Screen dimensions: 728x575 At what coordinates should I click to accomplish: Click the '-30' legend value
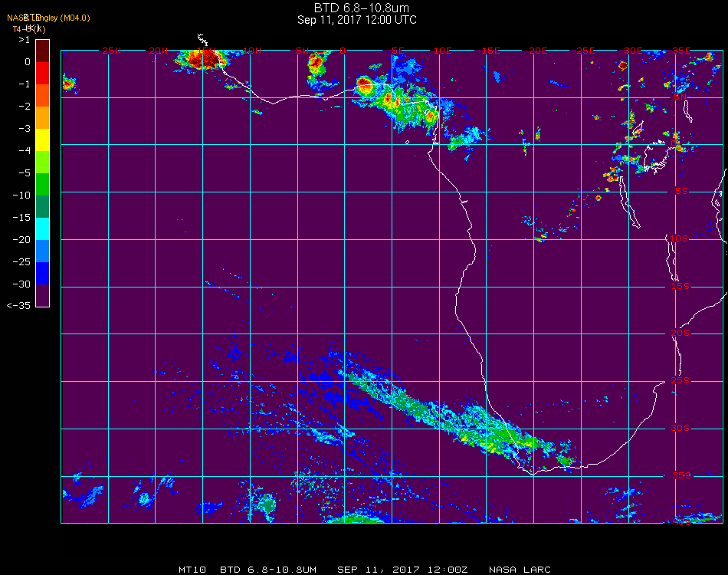point(21,284)
